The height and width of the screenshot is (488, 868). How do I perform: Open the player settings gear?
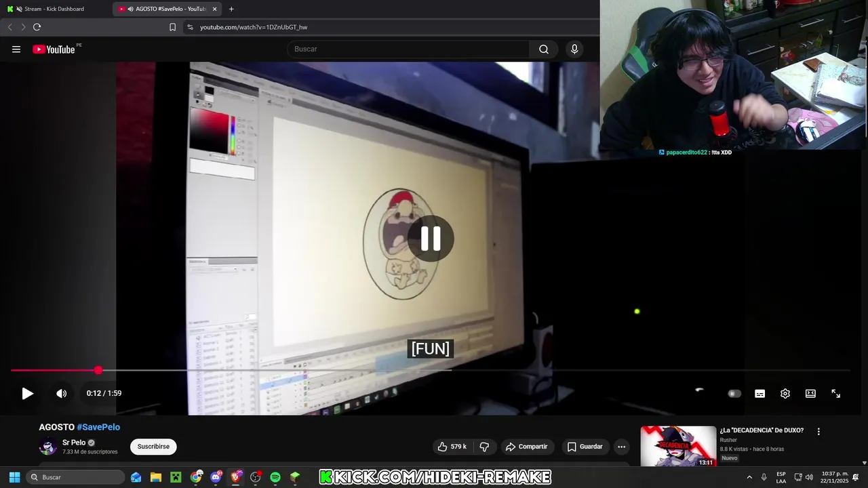785,393
